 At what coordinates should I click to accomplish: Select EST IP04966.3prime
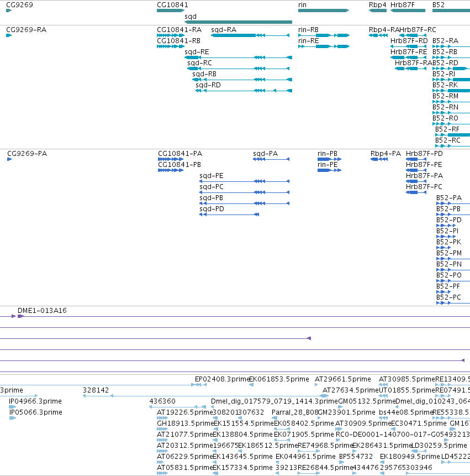coord(13,407)
